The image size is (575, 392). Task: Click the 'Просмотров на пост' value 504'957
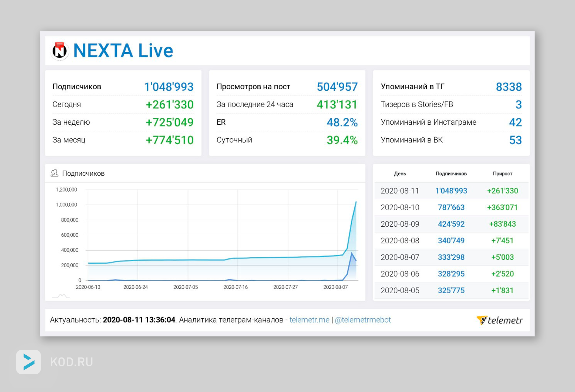click(x=337, y=87)
